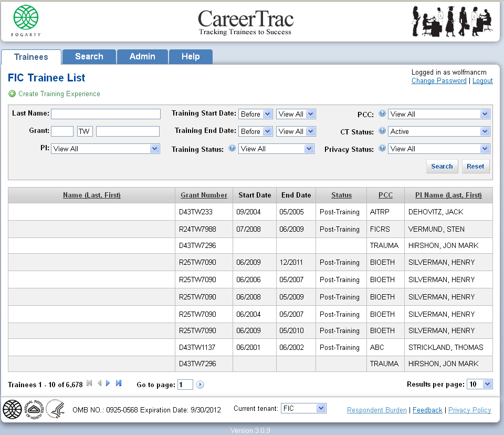Click the help icon next to Training Status

(x=232, y=149)
